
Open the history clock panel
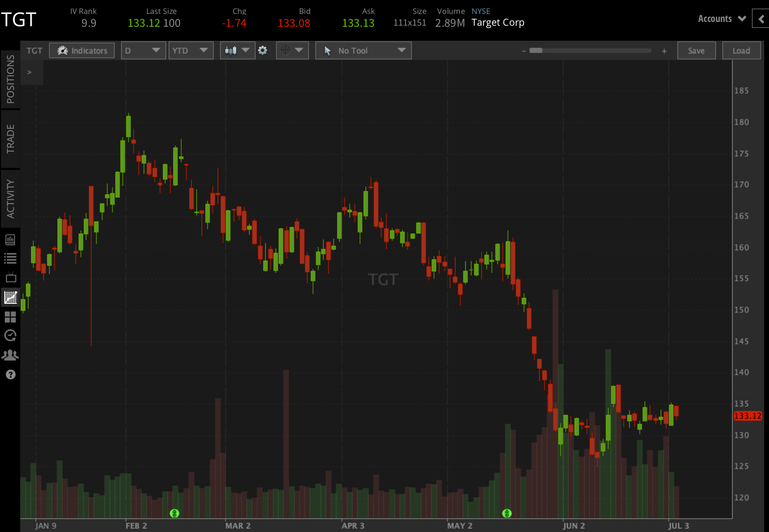[x=10, y=335]
